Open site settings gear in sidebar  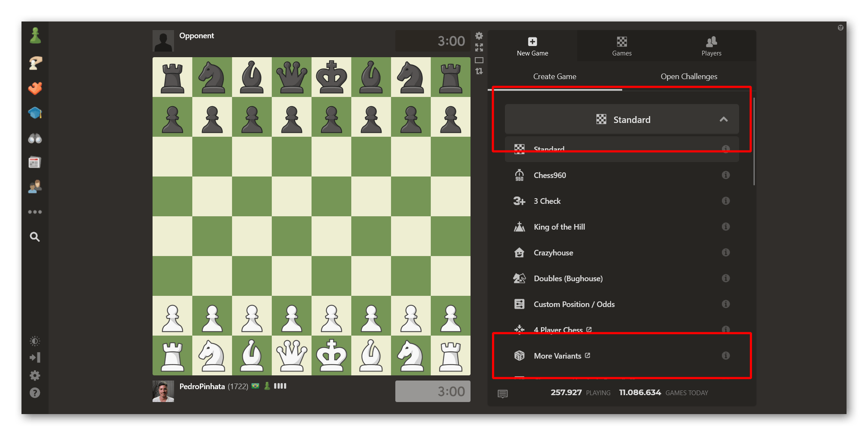coord(35,376)
